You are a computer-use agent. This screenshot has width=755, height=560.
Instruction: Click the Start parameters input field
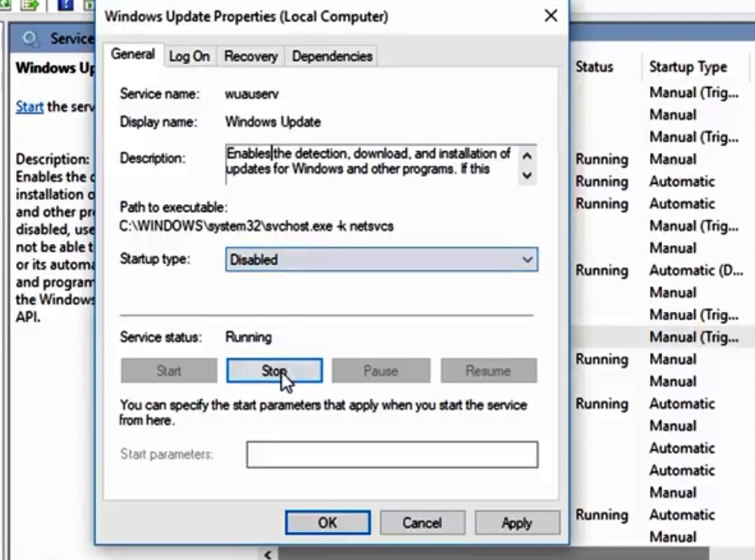[392, 454]
